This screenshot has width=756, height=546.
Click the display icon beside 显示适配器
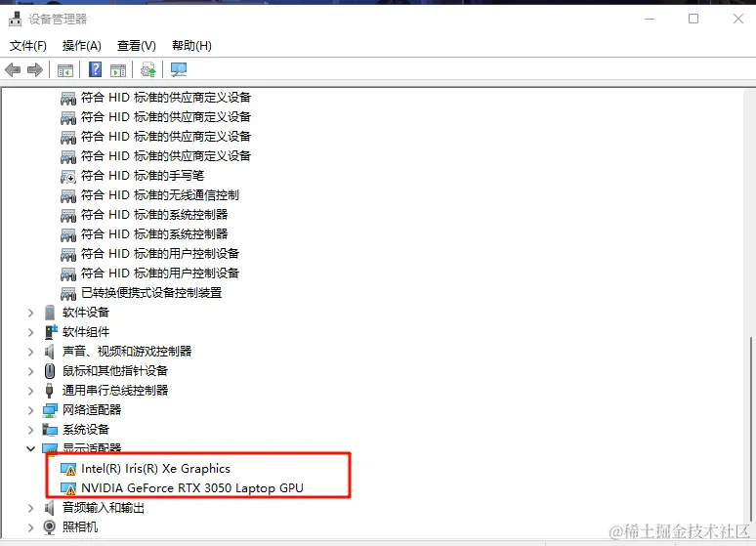click(50, 449)
